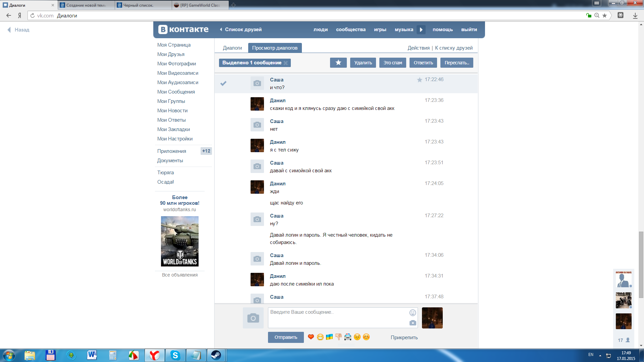Image resolution: width=644 pixels, height=362 pixels.
Task: Open browser downloads arrow icon
Action: (635, 15)
